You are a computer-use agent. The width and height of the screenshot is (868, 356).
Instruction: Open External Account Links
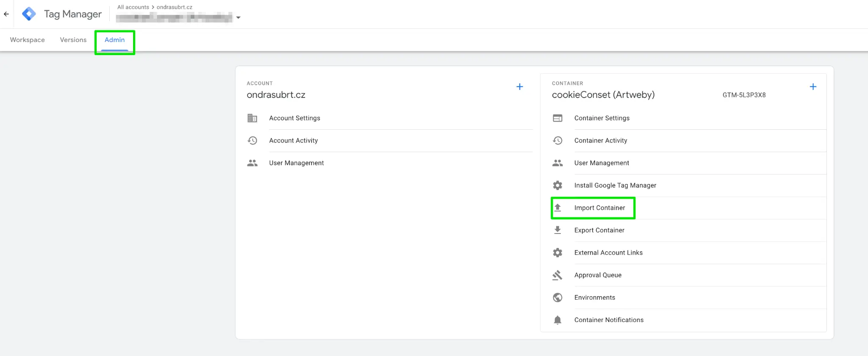[608, 253]
